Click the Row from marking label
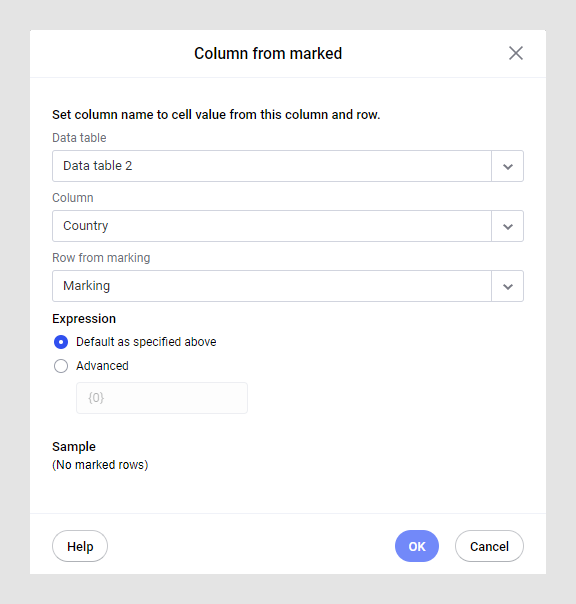The height and width of the screenshot is (604, 576). [101, 258]
